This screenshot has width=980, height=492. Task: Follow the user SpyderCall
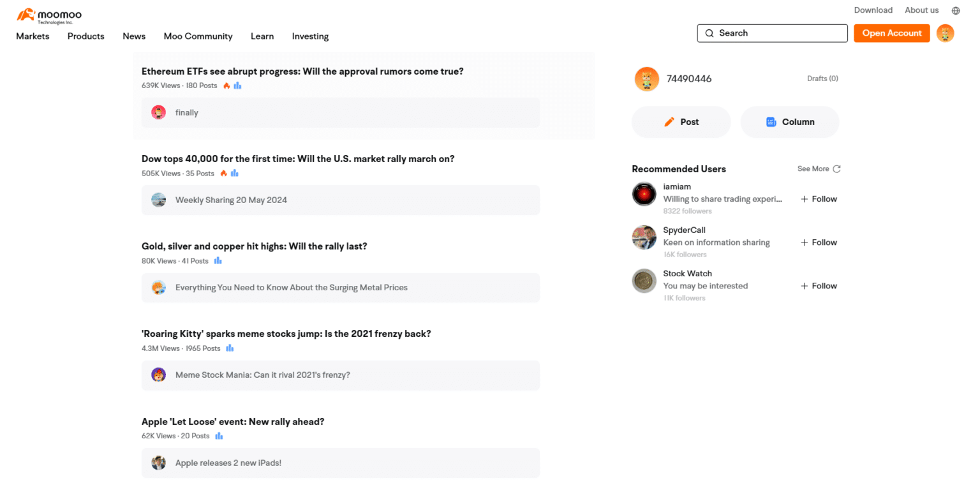[819, 242]
